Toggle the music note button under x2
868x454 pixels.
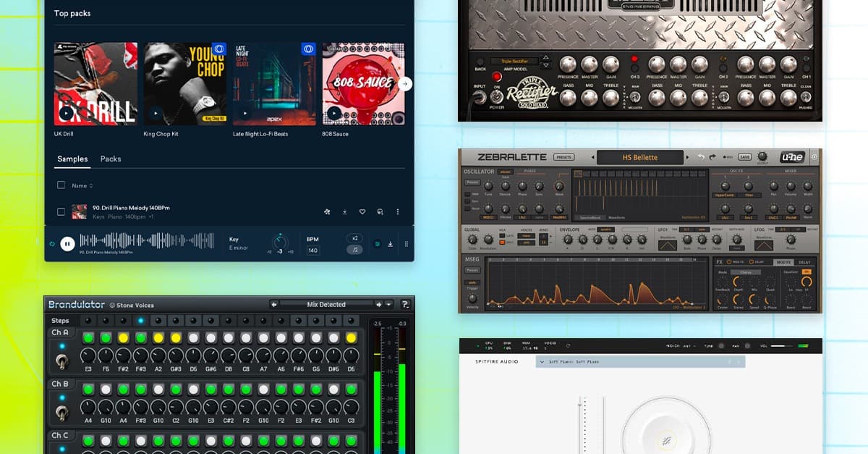[354, 250]
